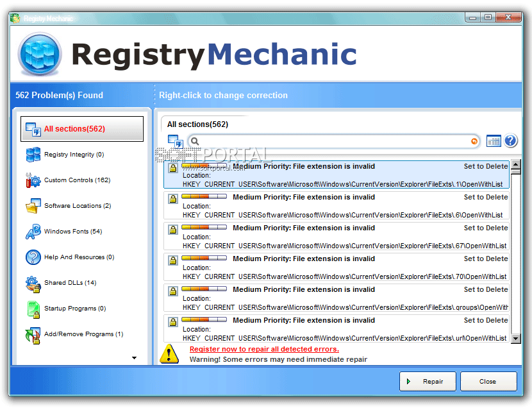Click the 562 Problem(s) Found heading
Viewport: 532px width, 408px height.
tap(60, 95)
